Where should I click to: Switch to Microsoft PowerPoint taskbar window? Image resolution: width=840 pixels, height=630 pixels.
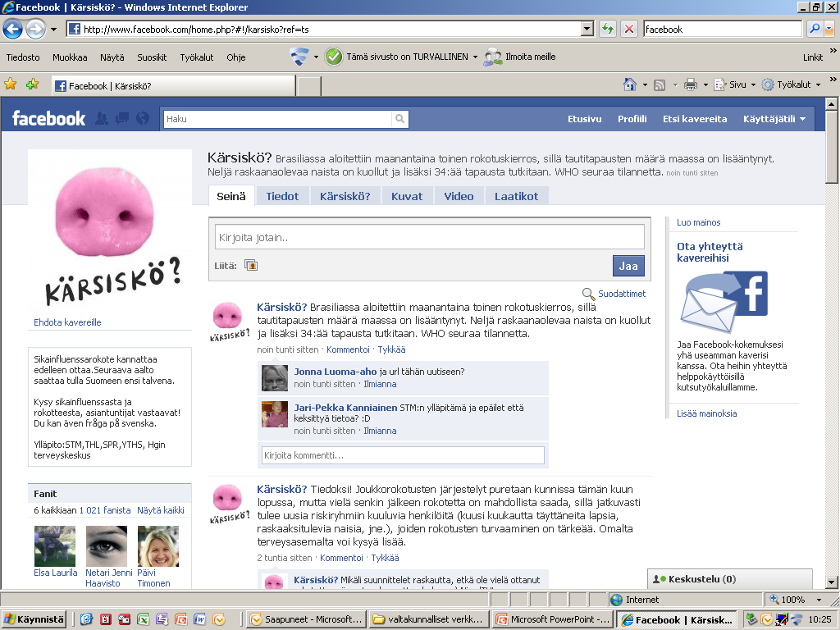[x=552, y=619]
